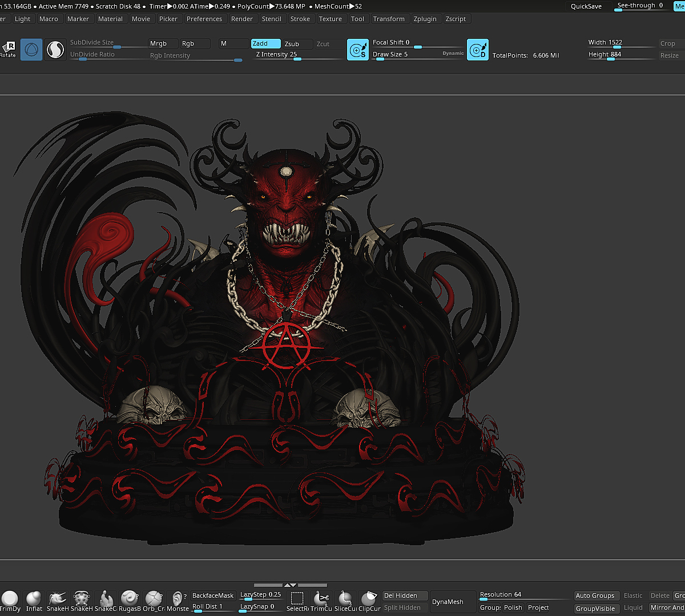Select the Rugas brush
This screenshot has width=685, height=616.
click(x=130, y=602)
